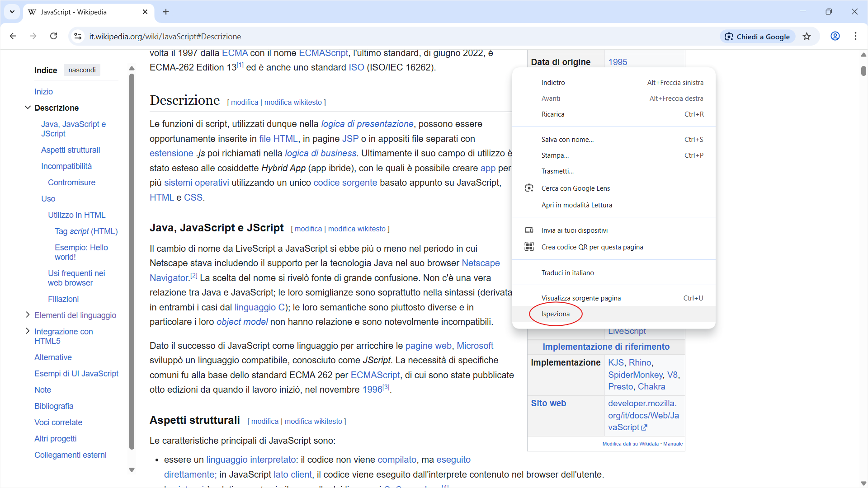The image size is (868, 488).
Task: Click the browser back arrow icon
Action: [13, 36]
